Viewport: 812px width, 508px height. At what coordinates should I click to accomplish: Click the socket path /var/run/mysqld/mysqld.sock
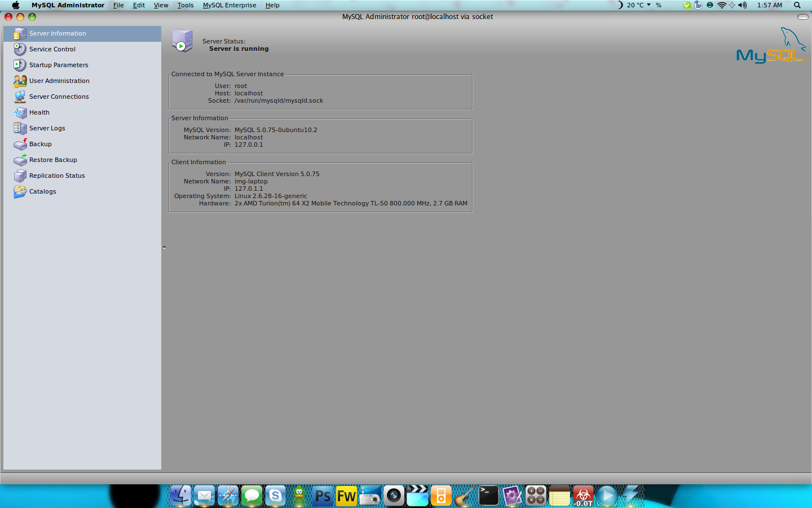(x=279, y=100)
